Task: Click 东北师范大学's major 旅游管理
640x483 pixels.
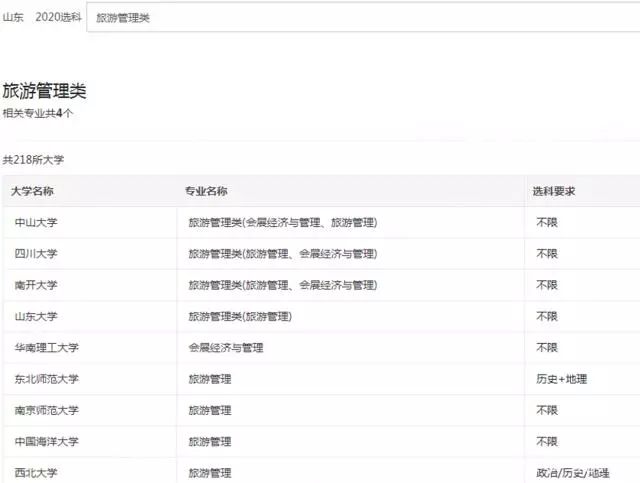Action: click(x=210, y=379)
